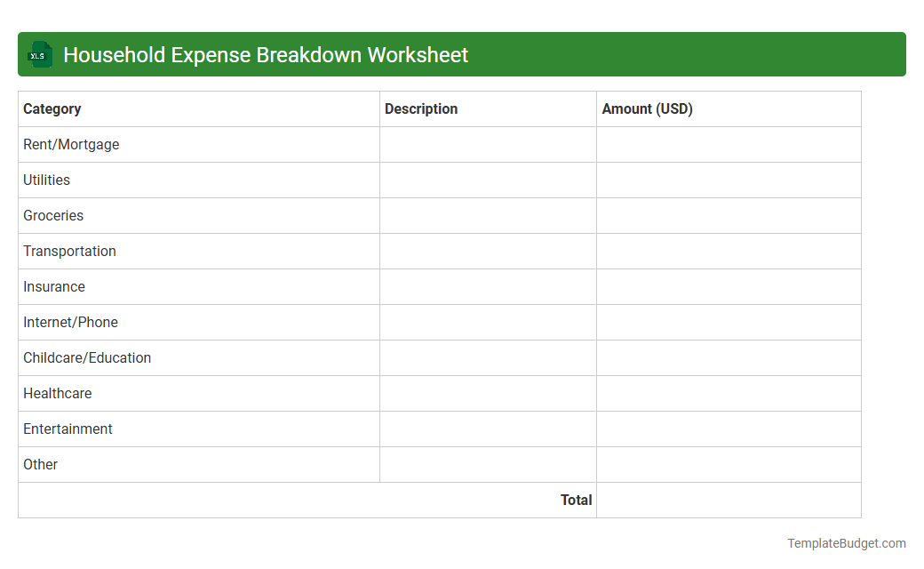The image size is (924, 569).
Task: Click the Healthcare row label
Action: (58, 393)
